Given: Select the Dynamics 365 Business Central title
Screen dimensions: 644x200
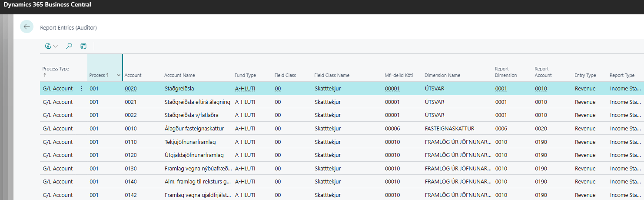Looking at the screenshot, I should click(x=48, y=5).
